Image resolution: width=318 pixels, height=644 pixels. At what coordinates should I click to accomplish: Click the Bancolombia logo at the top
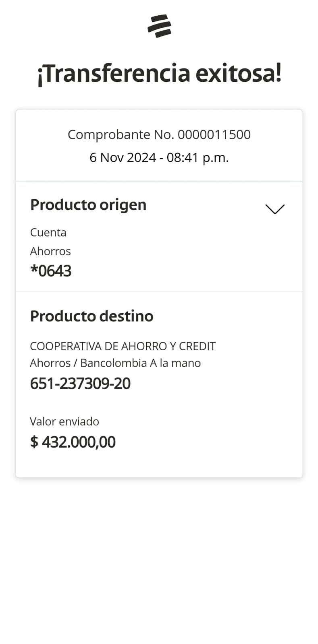pos(159,26)
